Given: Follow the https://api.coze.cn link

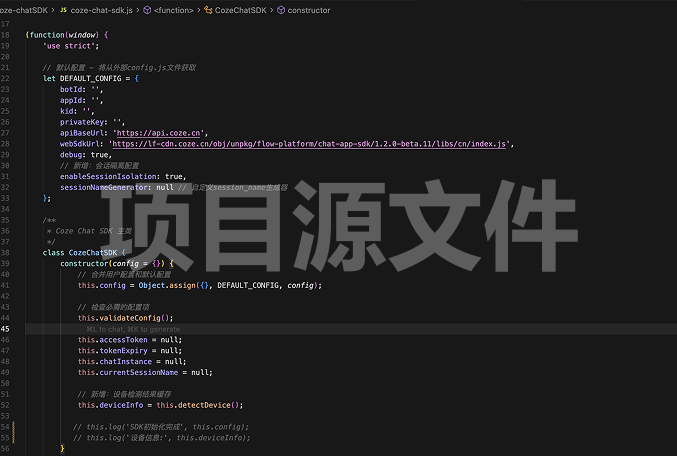Looking at the screenshot, I should click(x=158, y=133).
